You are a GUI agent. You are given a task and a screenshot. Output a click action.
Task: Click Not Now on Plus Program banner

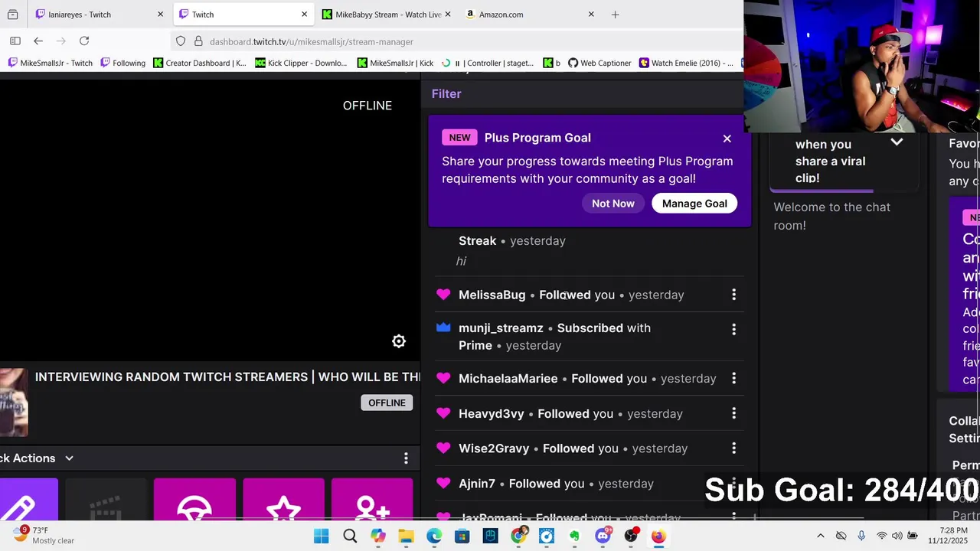[613, 204]
